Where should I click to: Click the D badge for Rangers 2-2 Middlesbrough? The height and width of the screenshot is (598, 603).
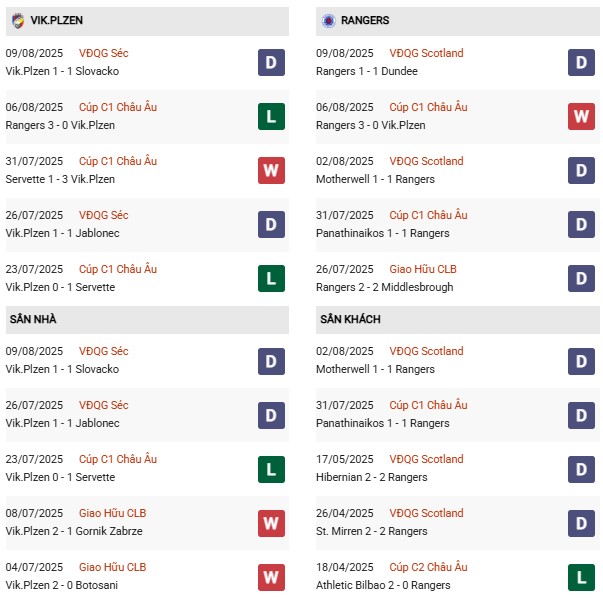(581, 278)
